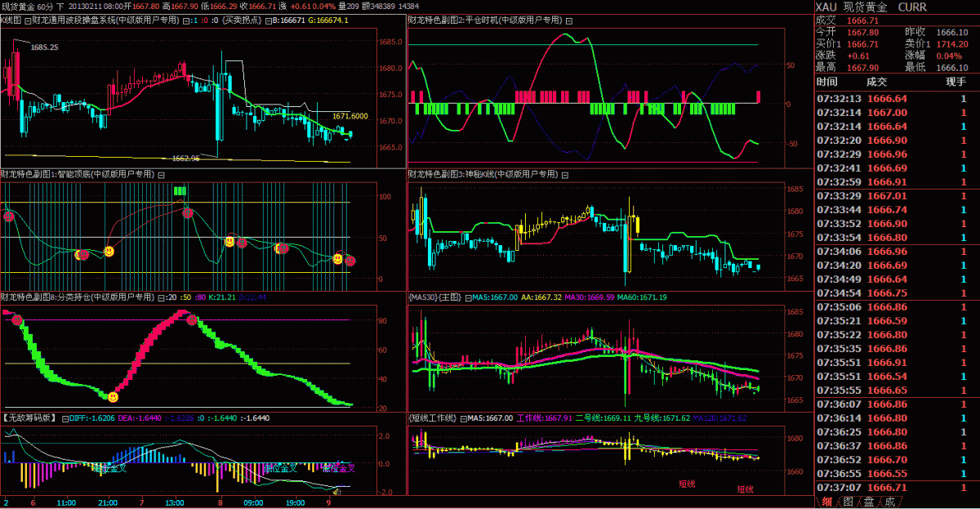Click the red sad-face marker at 分类持仓 peak
The height and width of the screenshot is (509, 980).
pos(192,319)
